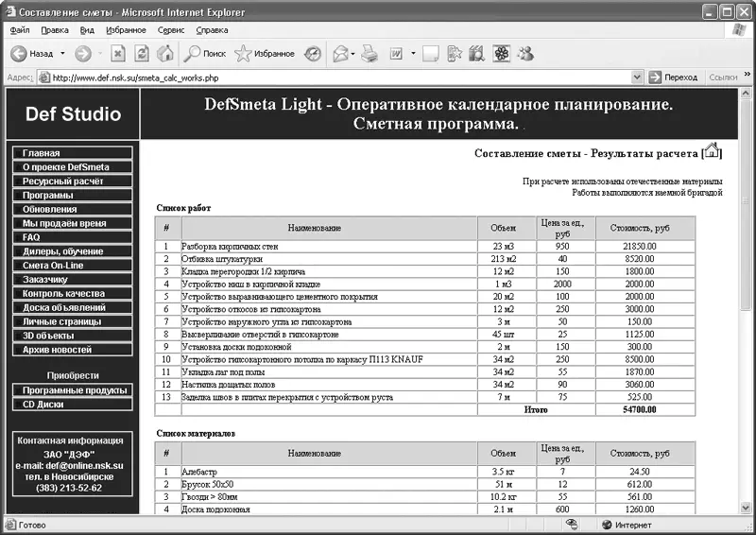Open Обновления sidebar link
This screenshot has width=756, height=535.
point(73,209)
